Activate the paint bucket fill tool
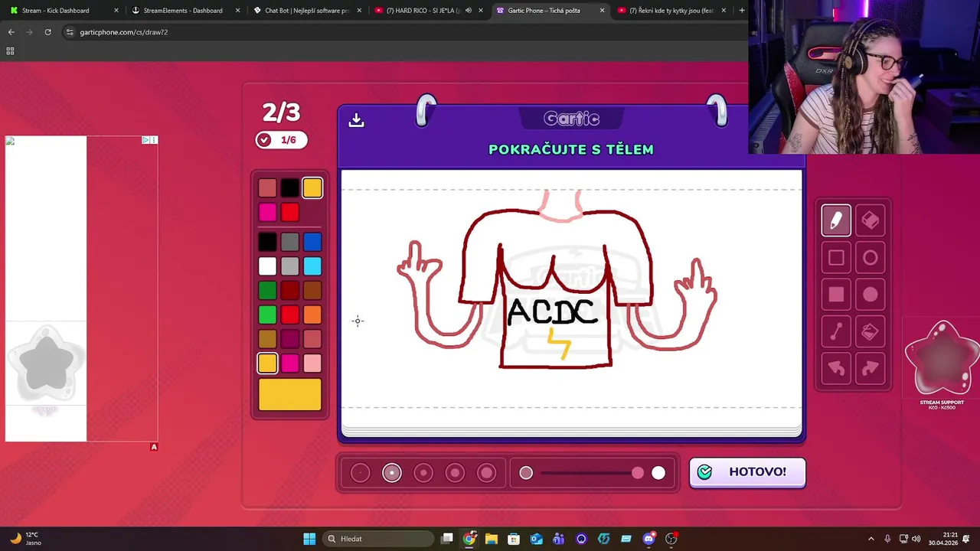The height and width of the screenshot is (551, 980). point(871,331)
